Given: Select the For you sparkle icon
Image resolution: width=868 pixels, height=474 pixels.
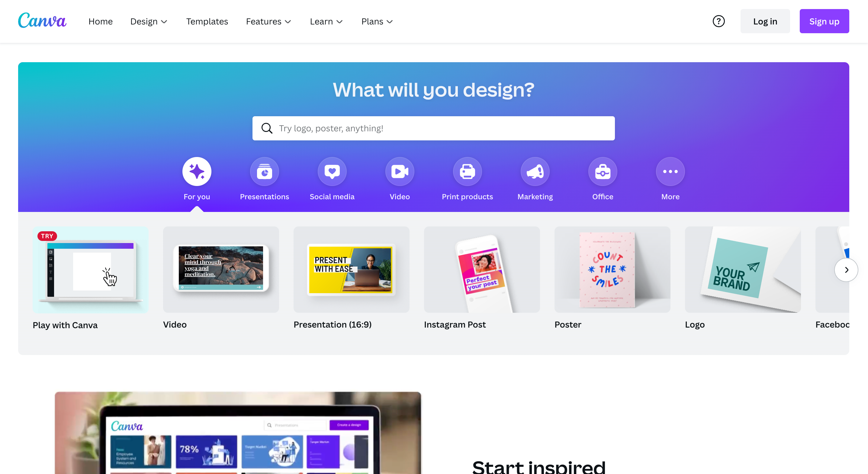Looking at the screenshot, I should pos(197,171).
